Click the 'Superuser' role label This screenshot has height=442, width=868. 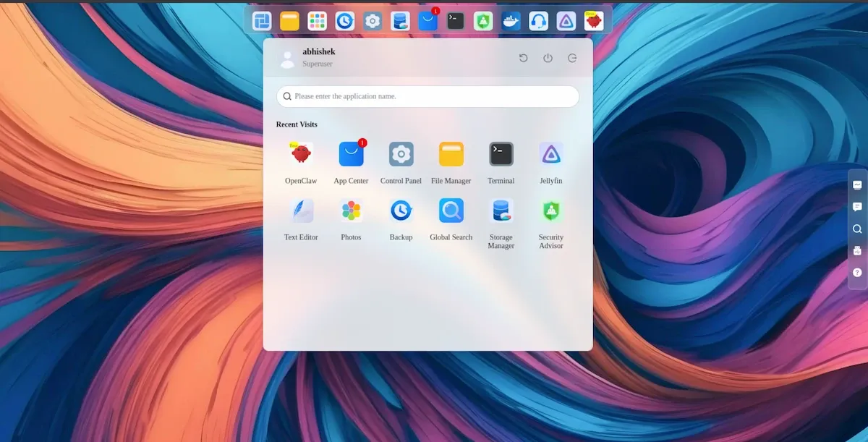[x=318, y=64]
